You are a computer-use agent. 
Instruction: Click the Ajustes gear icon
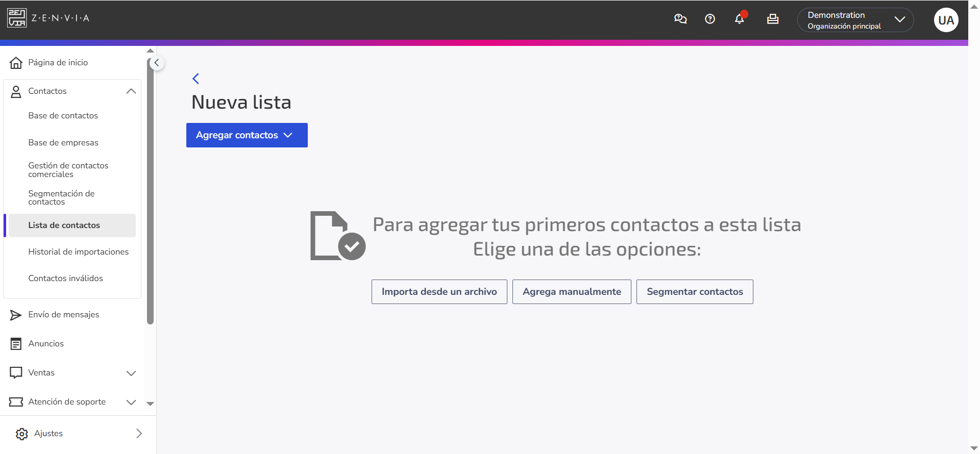click(22, 434)
